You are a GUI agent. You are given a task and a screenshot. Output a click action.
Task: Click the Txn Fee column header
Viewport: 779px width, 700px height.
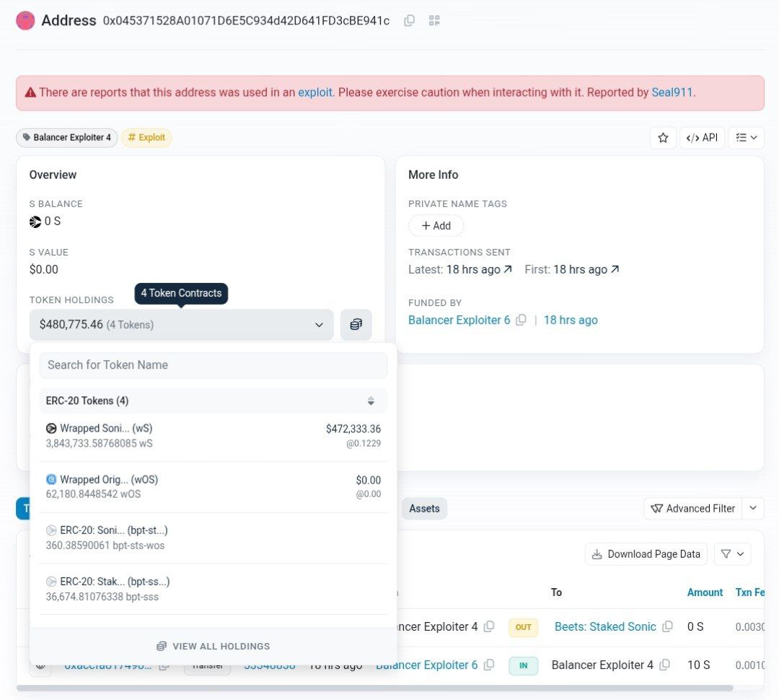749,592
